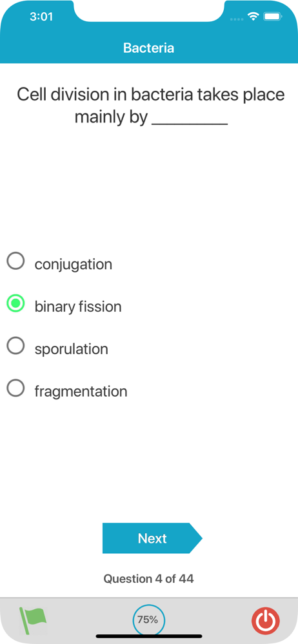Tap the Wi-Fi status icon
Viewport: 298px width, 644px height.
(x=252, y=17)
